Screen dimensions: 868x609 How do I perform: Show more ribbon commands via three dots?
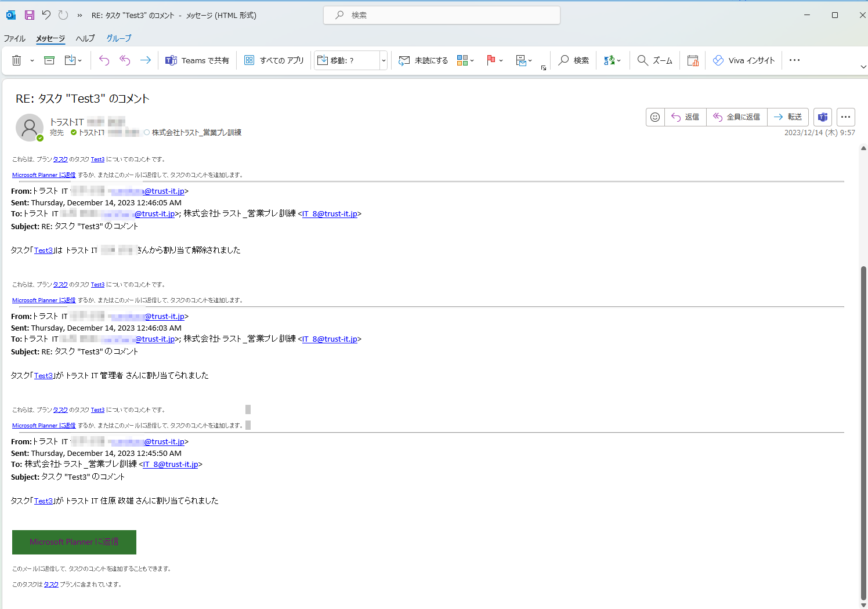pyautogui.click(x=795, y=60)
